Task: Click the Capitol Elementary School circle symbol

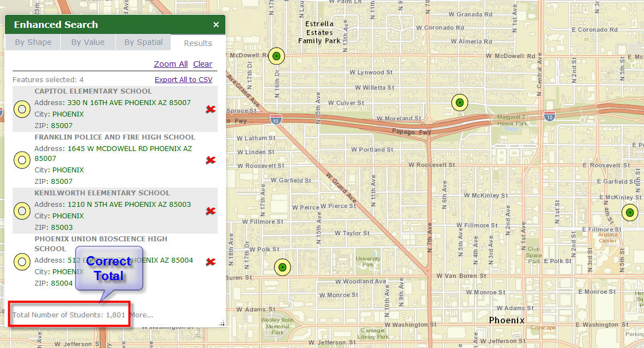Action: tap(22, 109)
